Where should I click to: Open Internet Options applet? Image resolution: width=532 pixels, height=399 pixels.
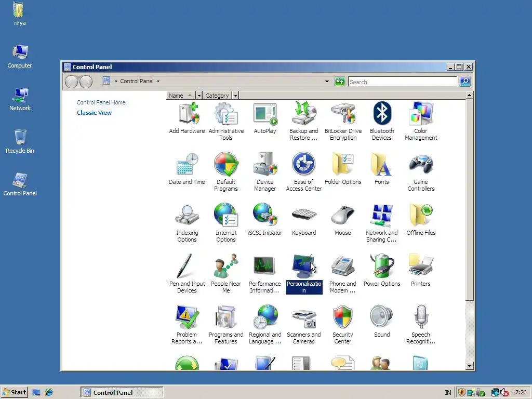pos(226,223)
